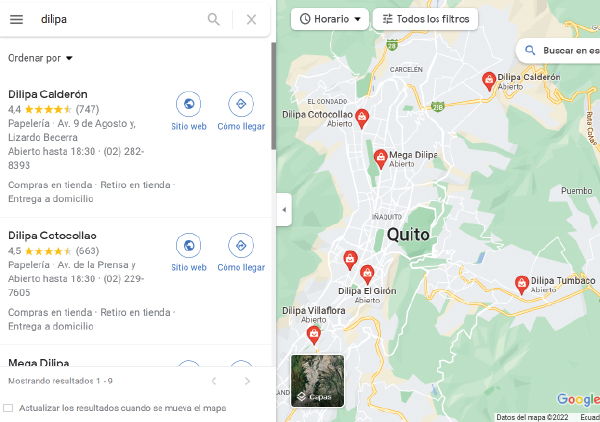600x422 pixels.
Task: Switch map layers via Capas thumbnail
Action: (317, 381)
